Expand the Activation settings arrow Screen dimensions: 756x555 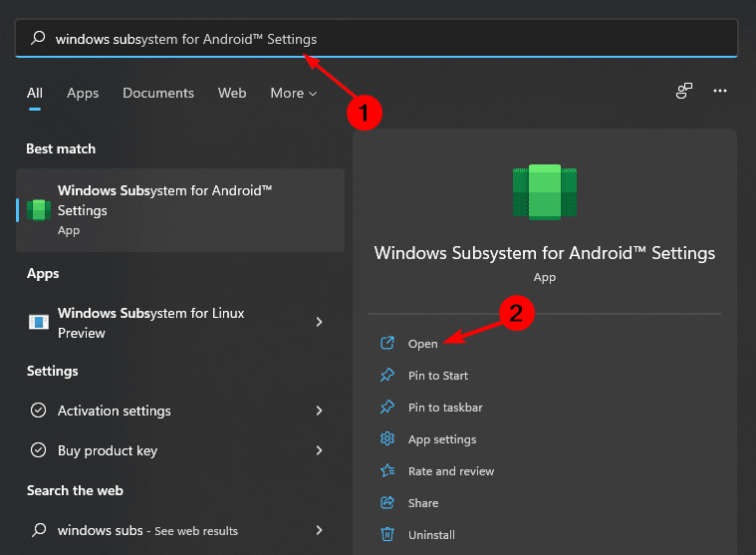coord(319,411)
